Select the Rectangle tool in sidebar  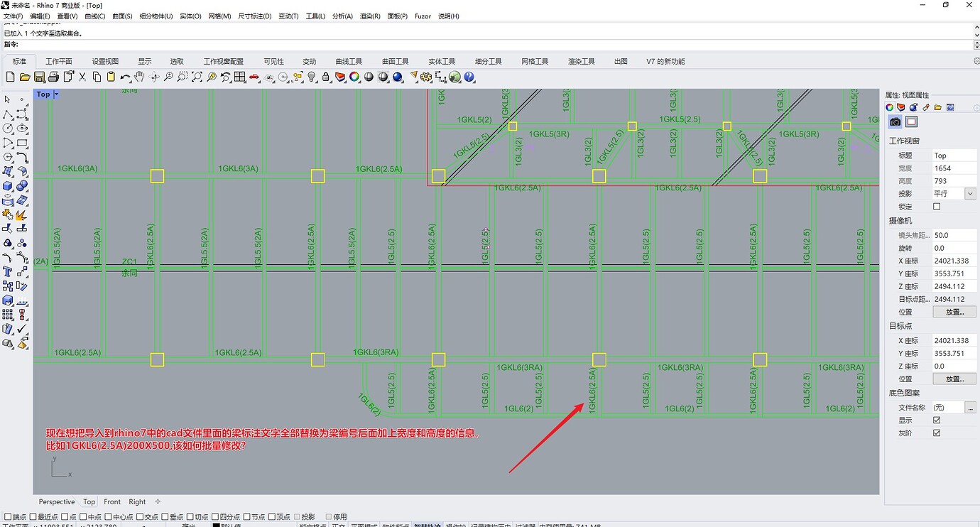point(22,143)
